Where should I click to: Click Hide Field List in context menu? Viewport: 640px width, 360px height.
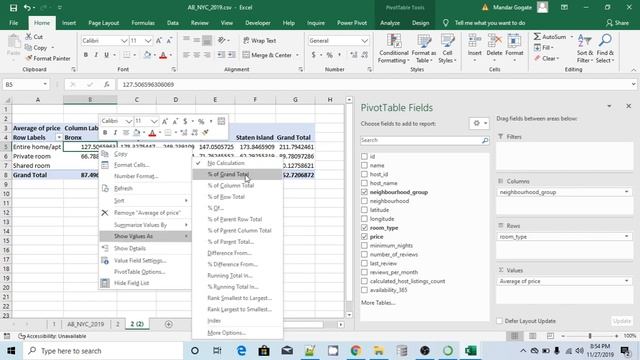tap(145, 283)
